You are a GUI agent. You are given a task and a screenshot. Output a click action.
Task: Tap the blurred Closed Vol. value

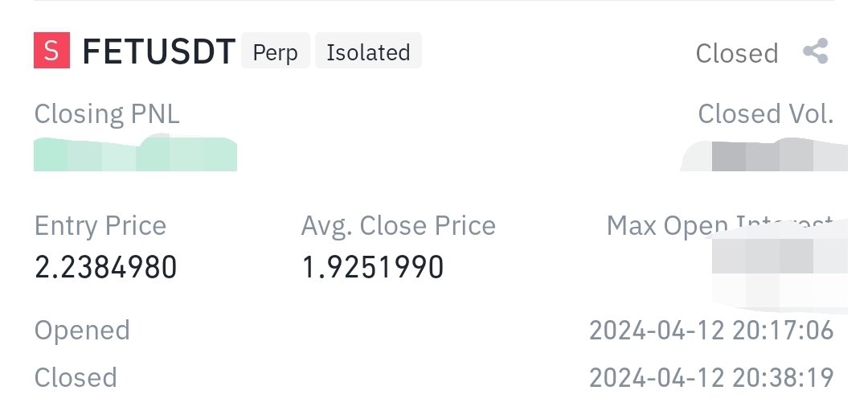[764, 154]
